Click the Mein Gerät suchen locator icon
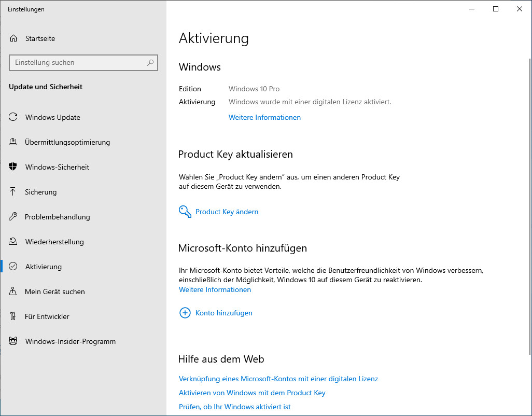The width and height of the screenshot is (532, 416). [x=13, y=291]
